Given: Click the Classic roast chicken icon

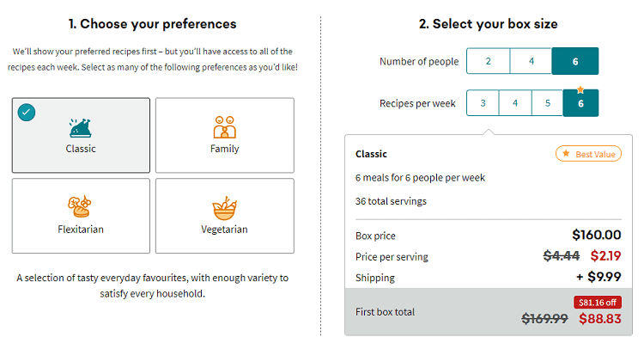Looking at the screenshot, I should (80, 128).
